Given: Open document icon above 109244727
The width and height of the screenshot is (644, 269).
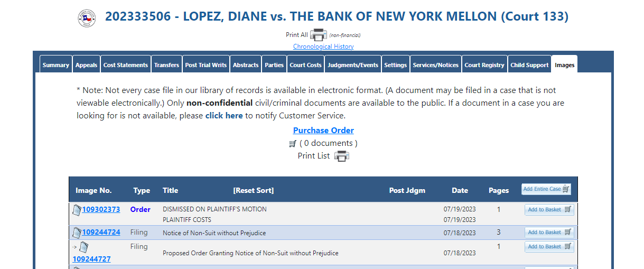Looking at the screenshot, I should tap(83, 247).
